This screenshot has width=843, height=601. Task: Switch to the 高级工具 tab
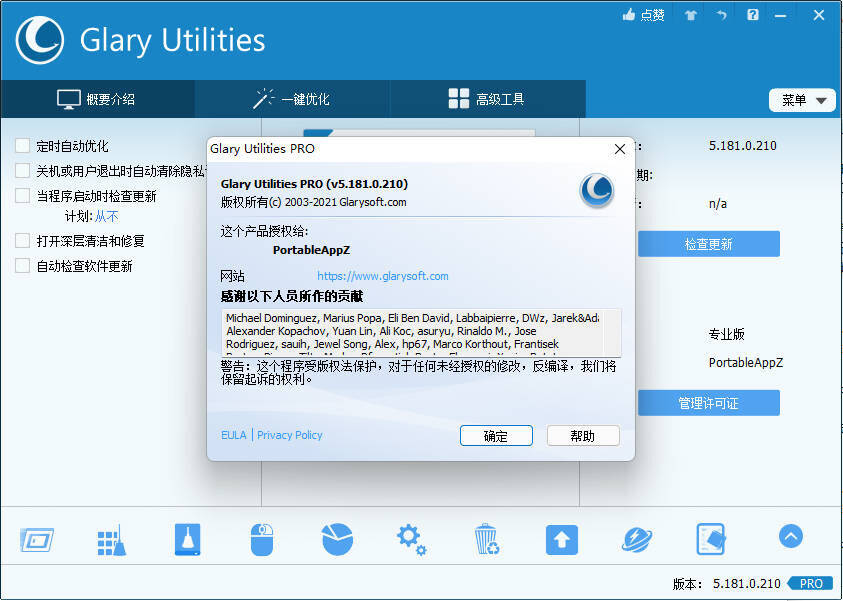coord(487,99)
